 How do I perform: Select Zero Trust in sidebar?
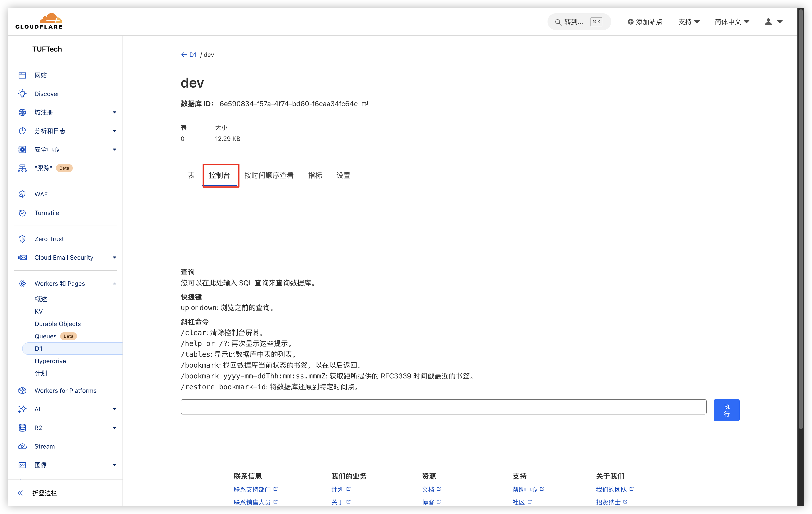point(49,238)
